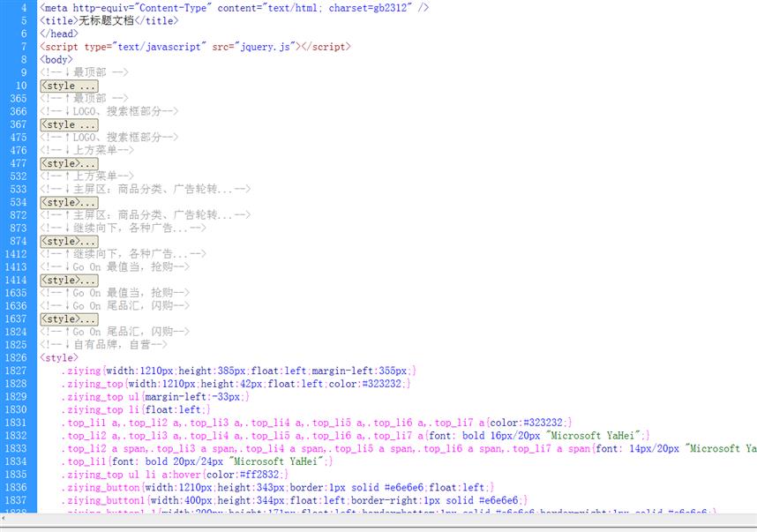Screen dimensions: 757x532
Task: Select the ↓LOGO、搜索框部分 comment on line 366
Action: pyautogui.click(x=109, y=111)
